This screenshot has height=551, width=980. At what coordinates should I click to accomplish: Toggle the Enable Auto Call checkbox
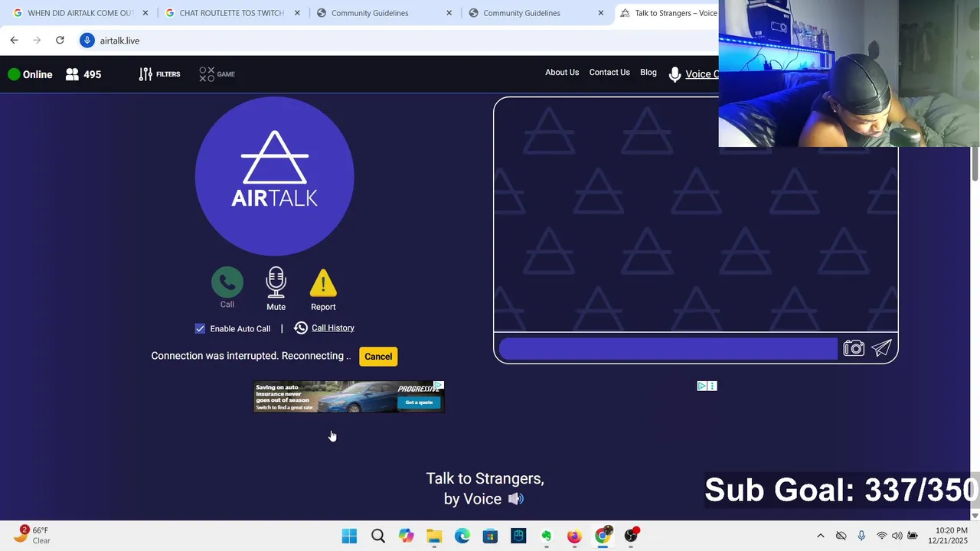coord(200,328)
